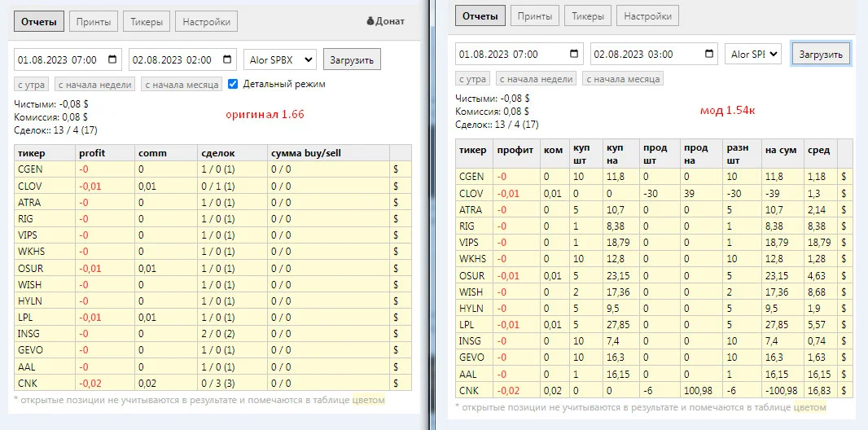Viewport: 868px width, 430px height.
Task: Open the Настройки tab in right window
Action: tap(647, 16)
